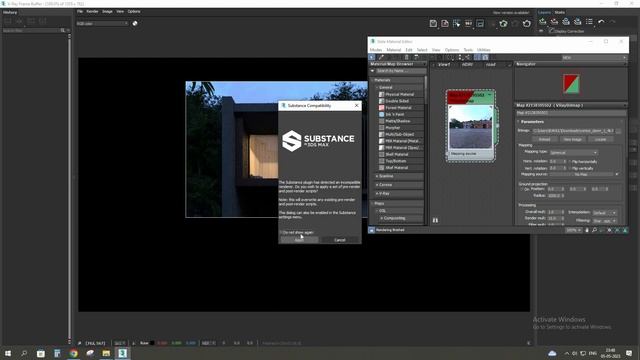640x360 pixels.
Task: Switch to the Stats tab in VFB
Action: pos(560,12)
